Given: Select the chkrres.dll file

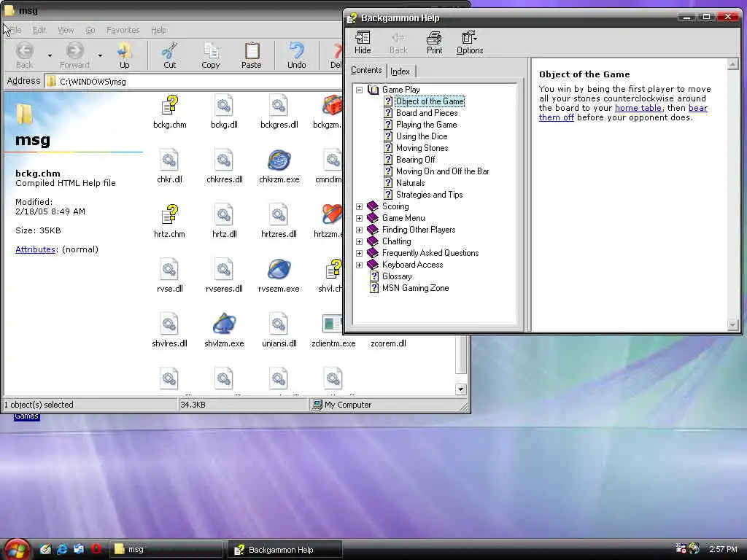Looking at the screenshot, I should 224,167.
